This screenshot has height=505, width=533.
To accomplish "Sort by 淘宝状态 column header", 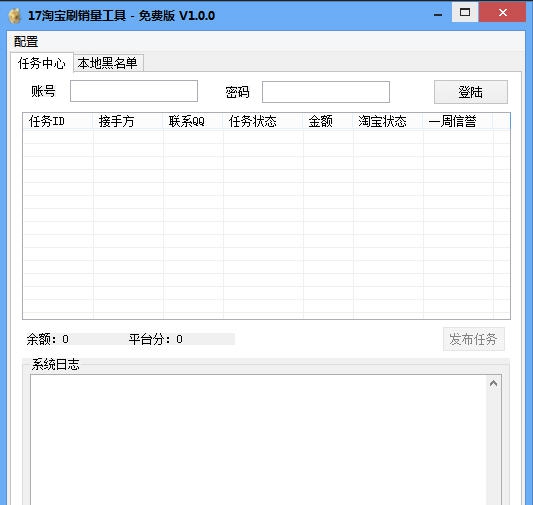I will (x=388, y=121).
